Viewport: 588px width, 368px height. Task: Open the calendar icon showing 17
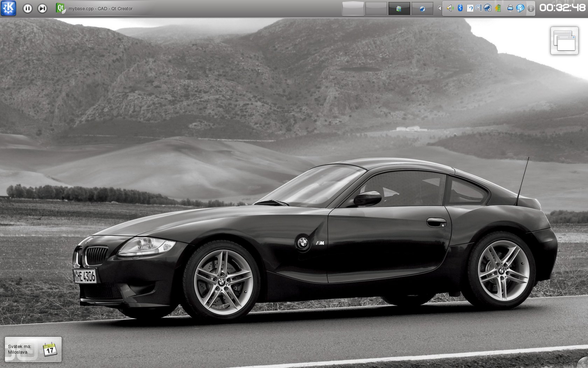click(x=50, y=349)
